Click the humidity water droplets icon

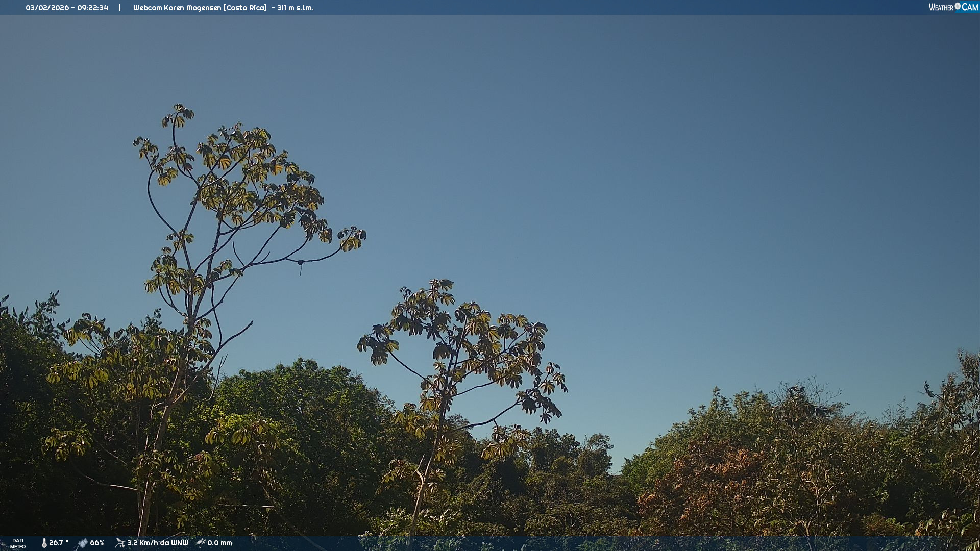coord(83,543)
